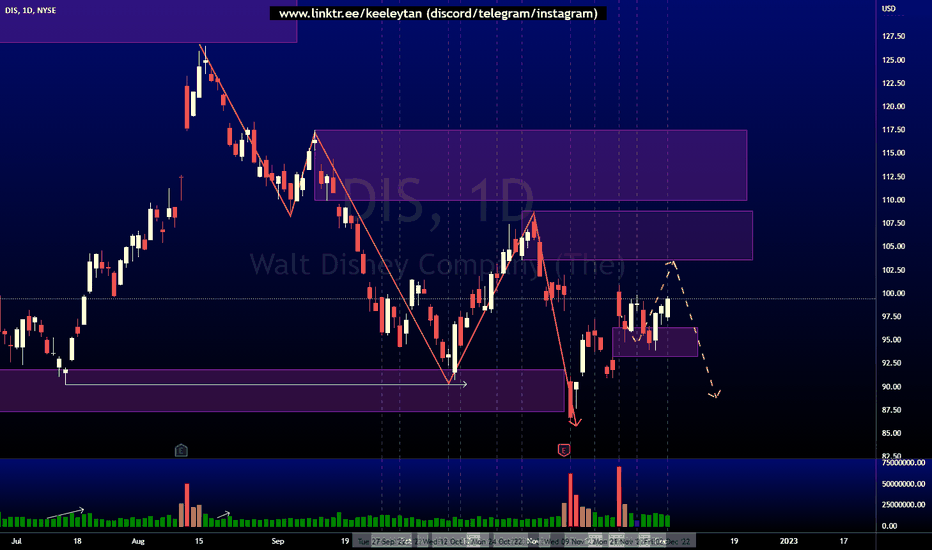Click the 107.50 price axis label
Image resolution: width=932 pixels, height=550 pixels.
pos(893,223)
